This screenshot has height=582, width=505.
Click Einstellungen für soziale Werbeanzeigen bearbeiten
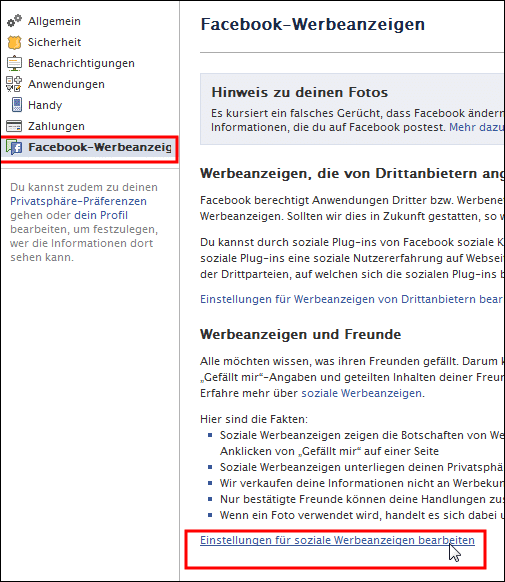(x=337, y=540)
